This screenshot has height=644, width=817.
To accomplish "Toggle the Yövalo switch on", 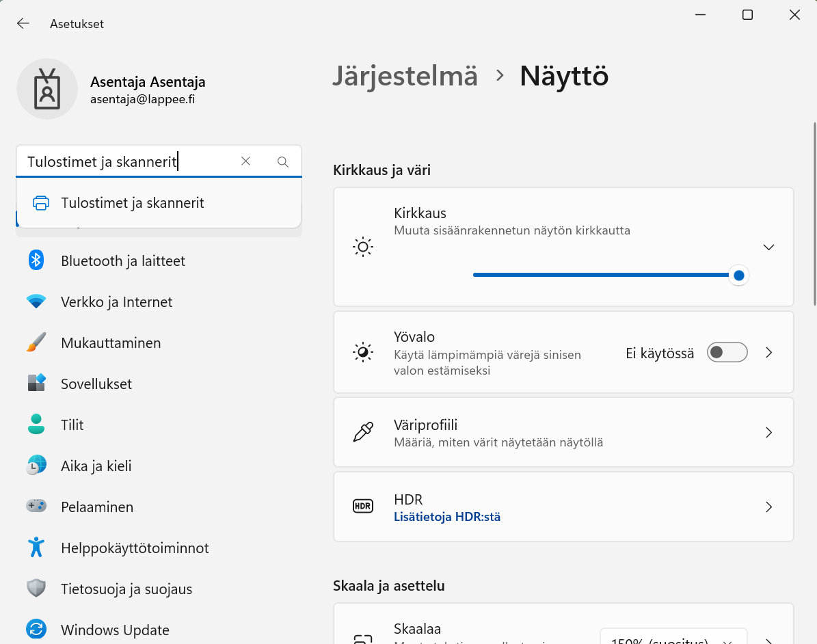I will 727,353.
